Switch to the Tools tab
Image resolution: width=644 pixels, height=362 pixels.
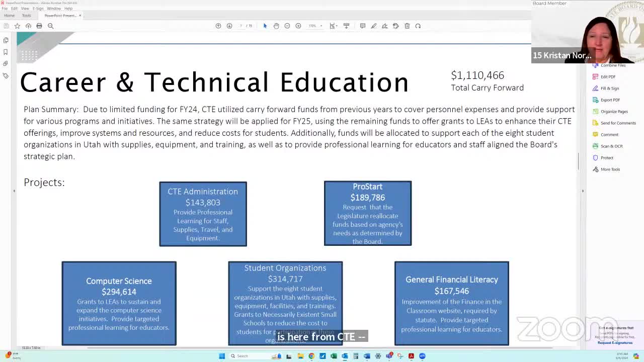pos(26,16)
